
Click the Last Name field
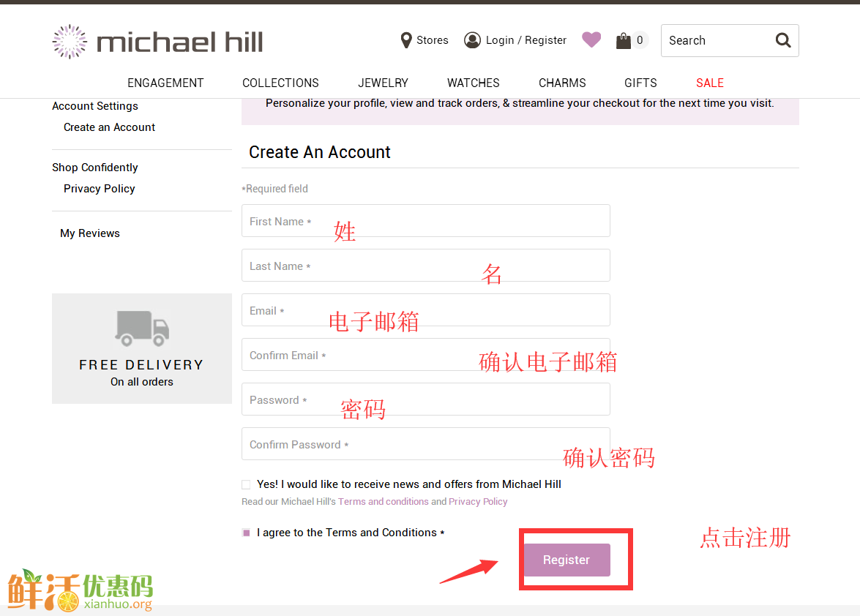[426, 266]
